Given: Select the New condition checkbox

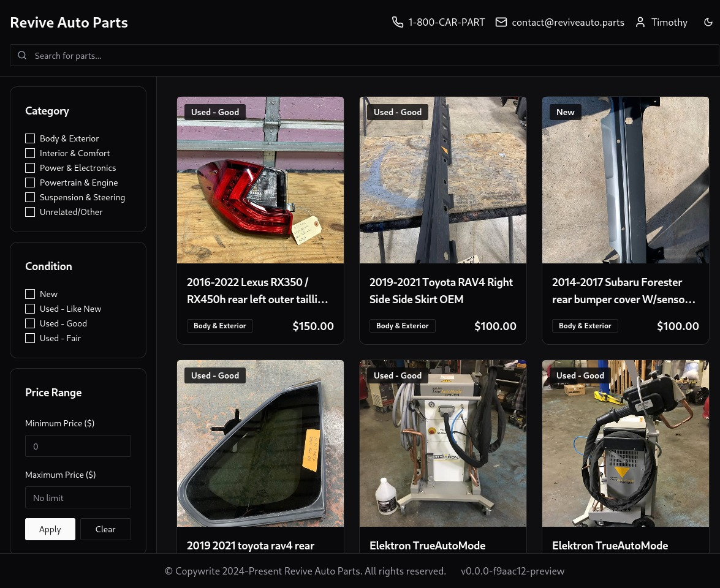Looking at the screenshot, I should click(30, 294).
